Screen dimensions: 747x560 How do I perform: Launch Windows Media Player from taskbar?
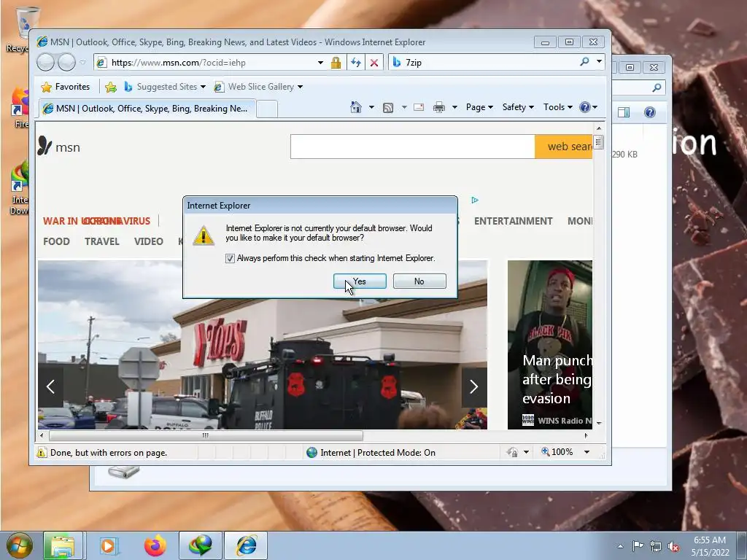[x=109, y=545]
